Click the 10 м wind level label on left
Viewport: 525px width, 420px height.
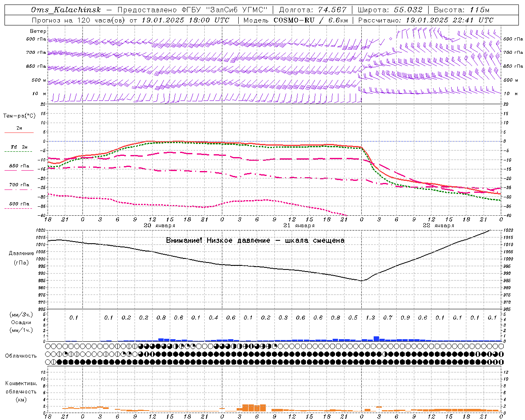(39, 94)
